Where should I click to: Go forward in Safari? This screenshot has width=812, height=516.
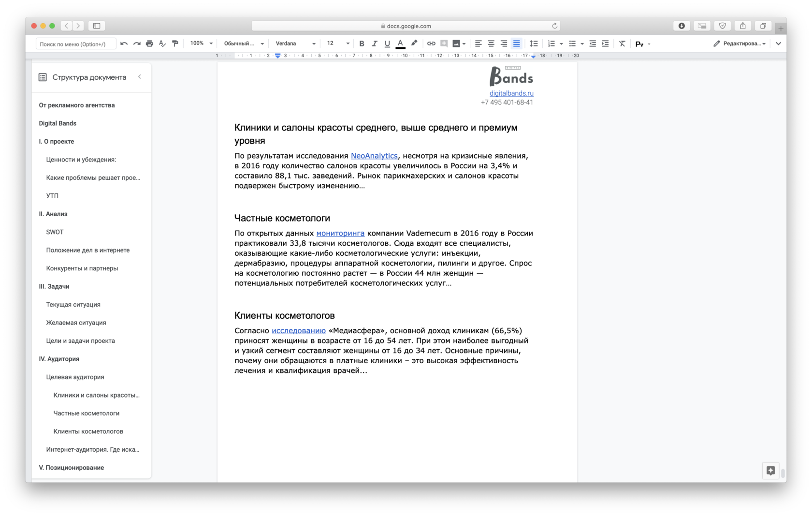click(78, 26)
